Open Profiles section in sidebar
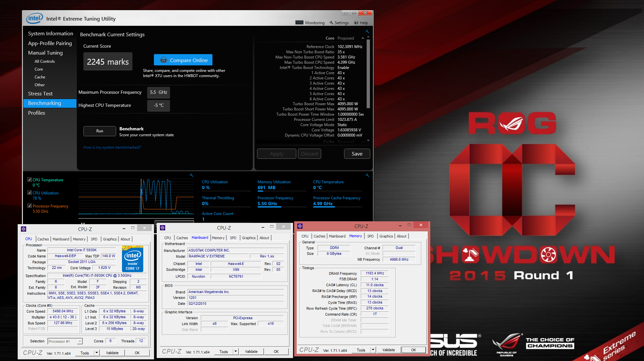 [37, 113]
